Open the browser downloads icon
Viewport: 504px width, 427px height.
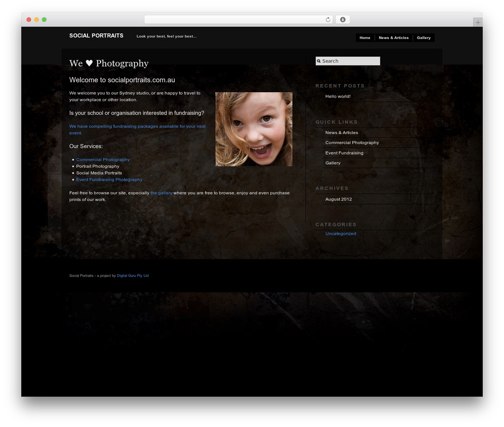[x=343, y=20]
